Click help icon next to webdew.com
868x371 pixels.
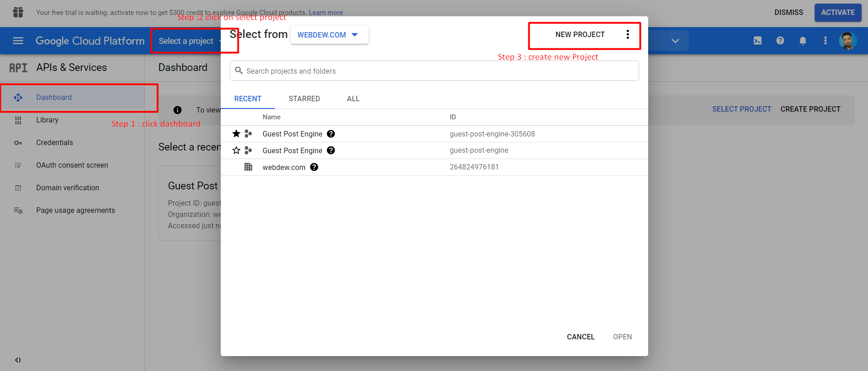click(x=314, y=167)
